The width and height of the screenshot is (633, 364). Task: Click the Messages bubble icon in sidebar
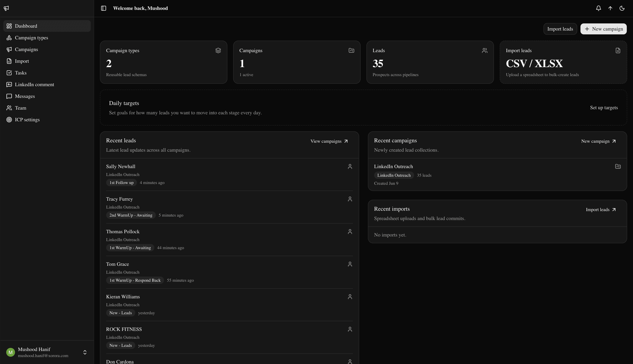tap(9, 96)
